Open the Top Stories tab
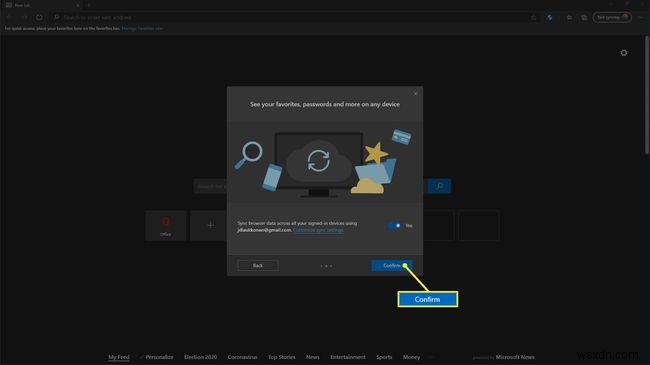This screenshot has height=365, width=650. click(x=281, y=357)
